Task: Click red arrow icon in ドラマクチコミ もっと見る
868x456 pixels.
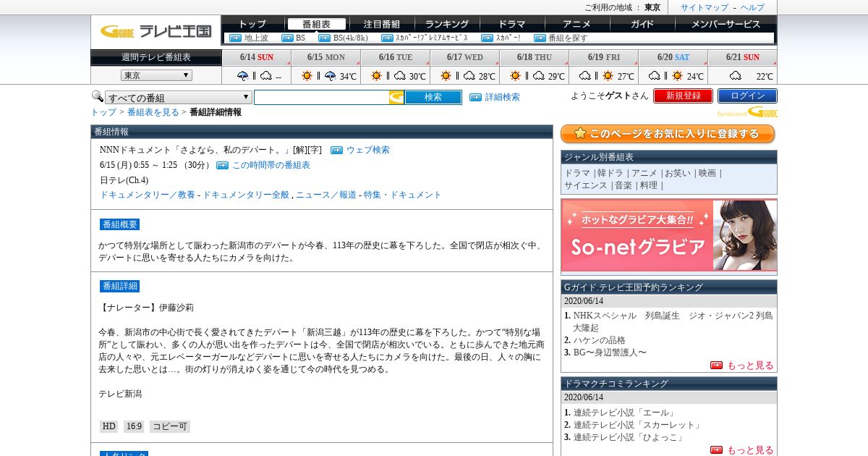Action: (x=716, y=450)
